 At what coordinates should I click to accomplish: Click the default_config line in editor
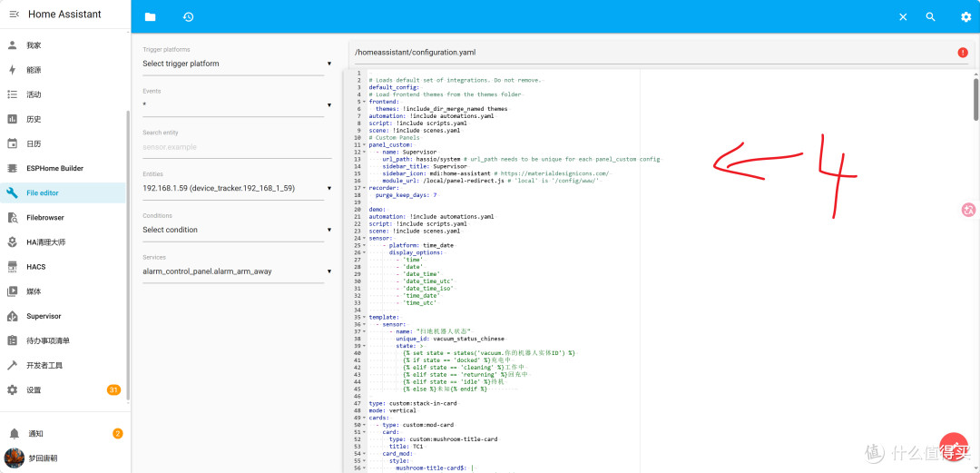click(x=394, y=87)
